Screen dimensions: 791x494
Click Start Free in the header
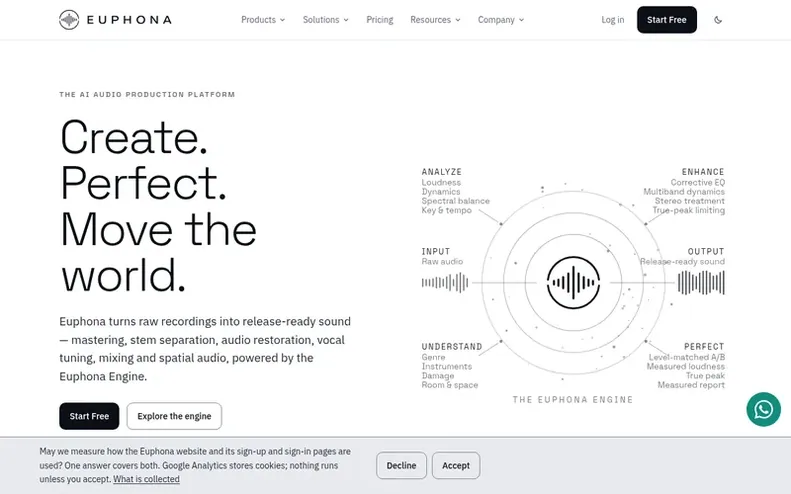click(x=666, y=20)
